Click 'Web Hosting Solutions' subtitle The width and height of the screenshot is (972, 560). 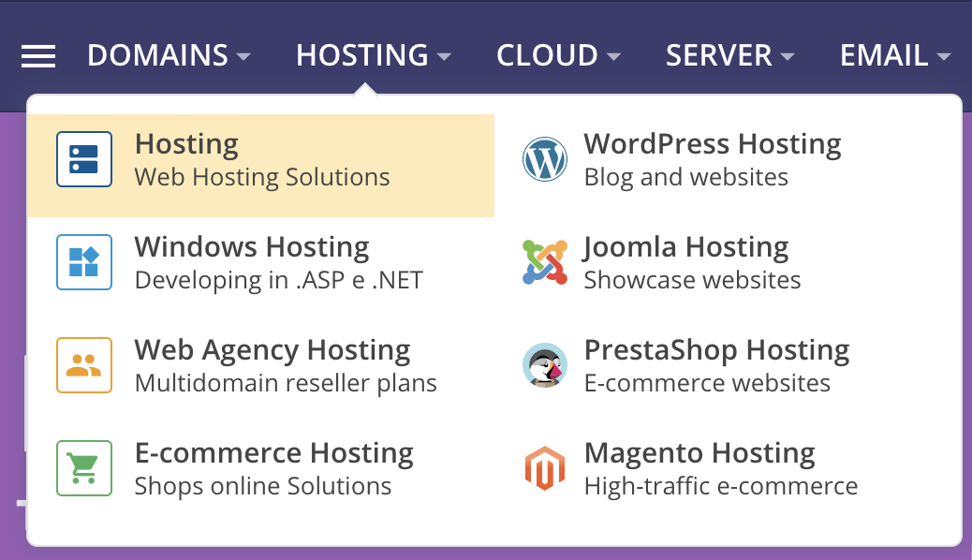(262, 177)
